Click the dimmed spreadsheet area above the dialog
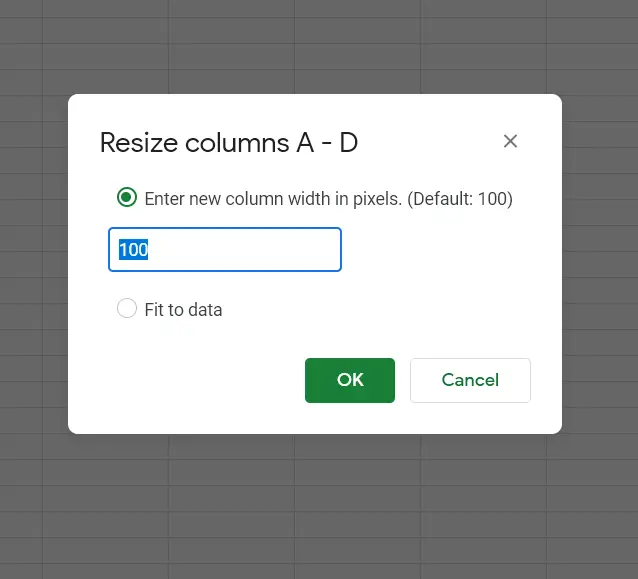The height and width of the screenshot is (579, 638). pyautogui.click(x=317, y=47)
